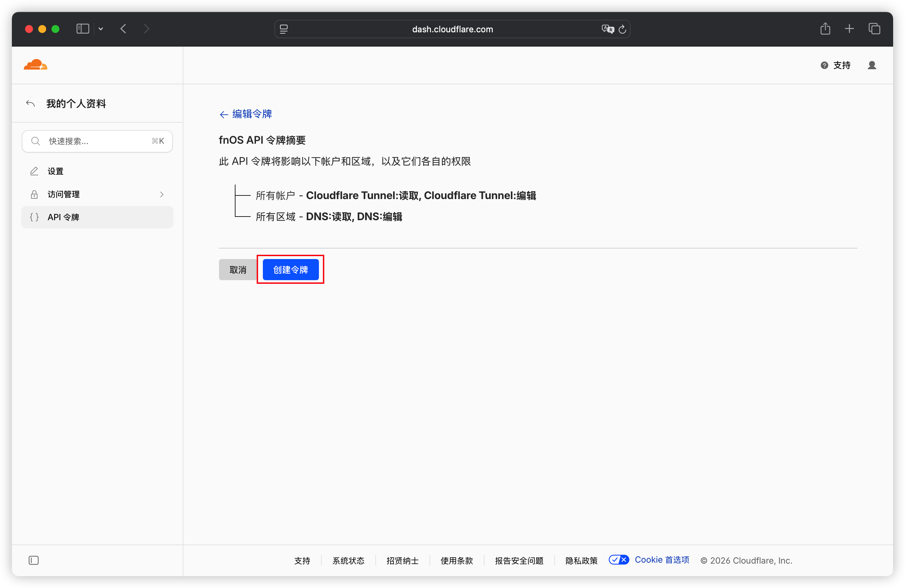Open 访问管理 in sidebar
Screen dimensions: 905x588
[97, 194]
